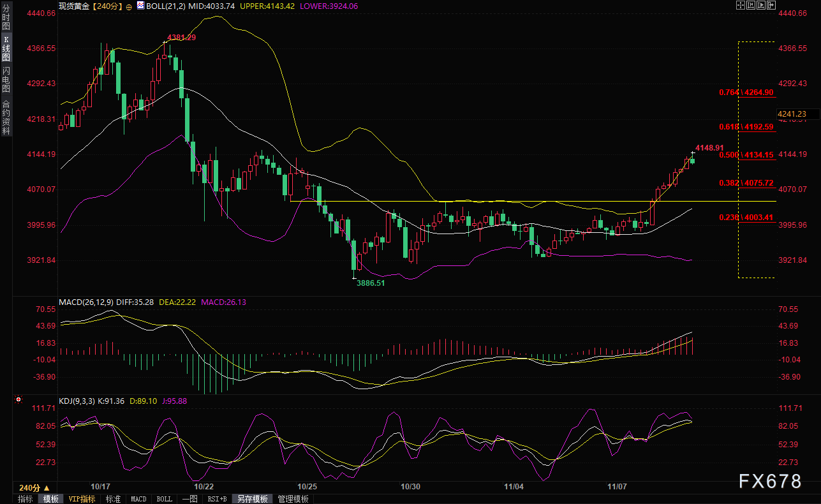Screen dimensions: 821x504
Task: Click the expand chart axis play icon
Action: 760,5
